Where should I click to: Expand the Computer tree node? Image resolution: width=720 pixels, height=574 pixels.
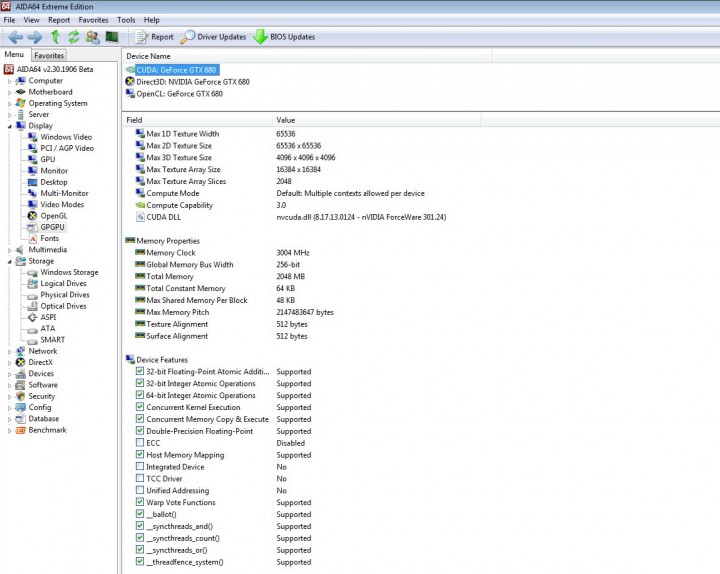click(x=9, y=81)
